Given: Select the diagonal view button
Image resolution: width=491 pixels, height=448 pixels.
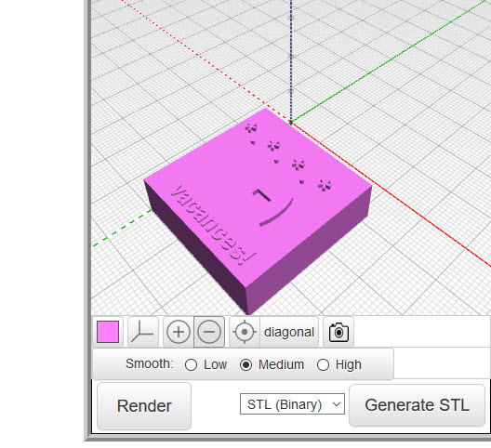Looking at the screenshot, I should [288, 332].
